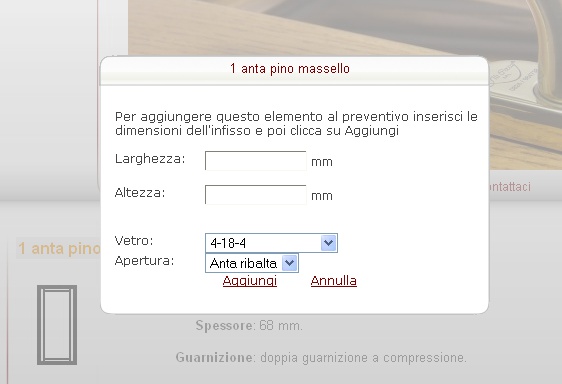Focus the Larghezza width input field
Viewport: 562px width, 384px height.
coord(256,160)
